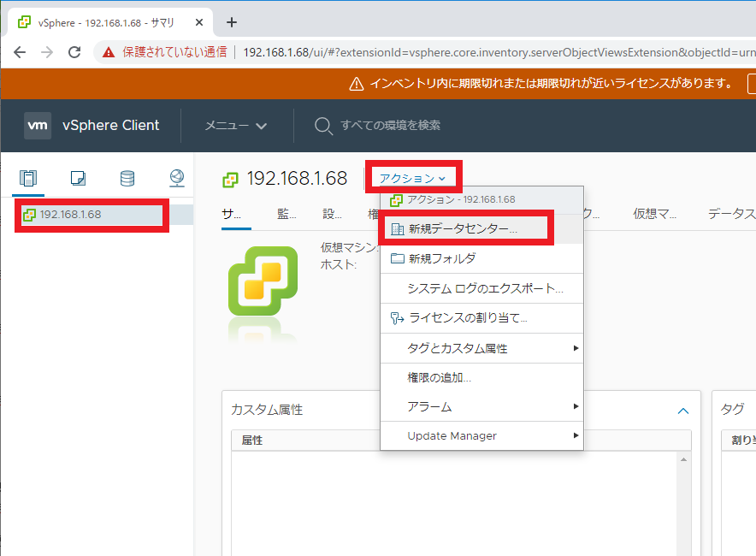
Task: Click the new folder icon in menu
Action: tap(398, 258)
